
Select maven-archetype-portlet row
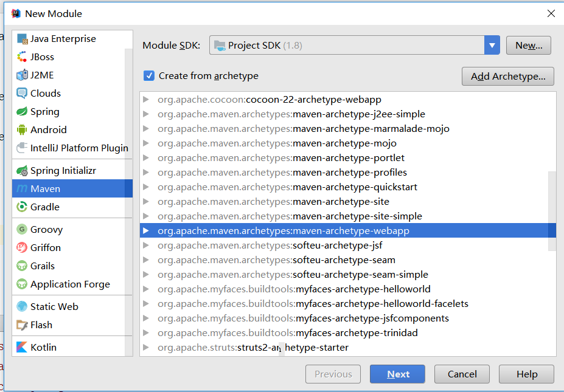(348, 158)
